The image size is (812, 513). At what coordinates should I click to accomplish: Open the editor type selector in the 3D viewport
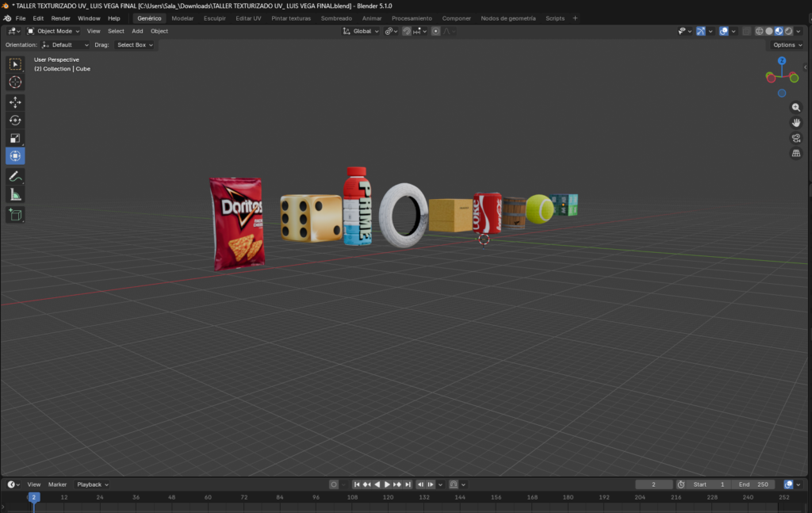pyautogui.click(x=14, y=31)
